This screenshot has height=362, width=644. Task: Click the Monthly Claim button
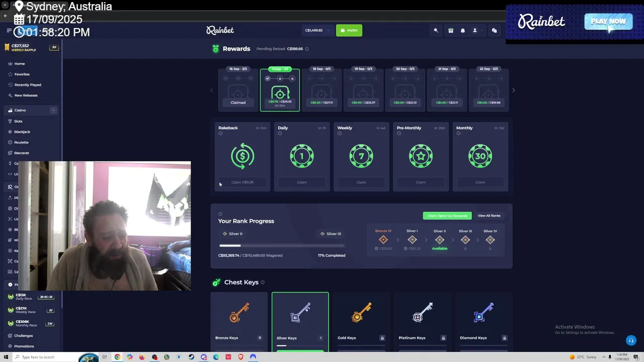tap(480, 183)
